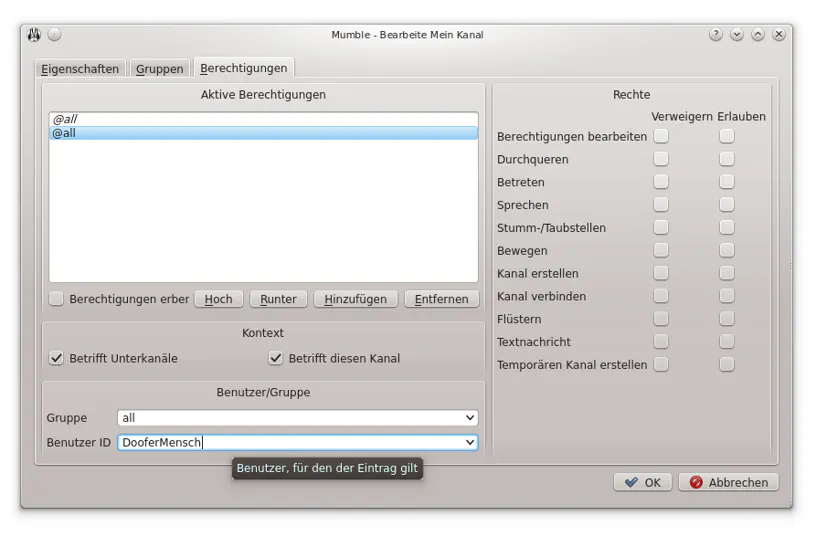Select the Berechtigungen tab
The width and height of the screenshot is (816, 536).
click(244, 68)
